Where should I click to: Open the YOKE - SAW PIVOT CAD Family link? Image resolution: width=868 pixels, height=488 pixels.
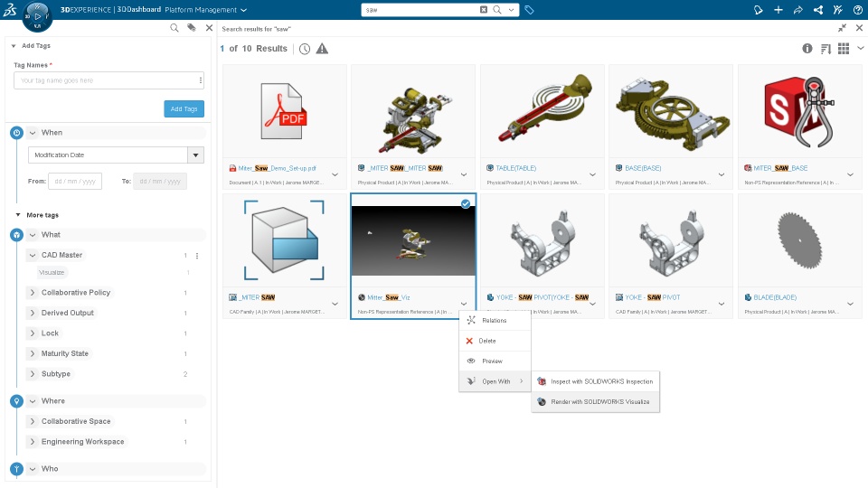click(x=653, y=297)
